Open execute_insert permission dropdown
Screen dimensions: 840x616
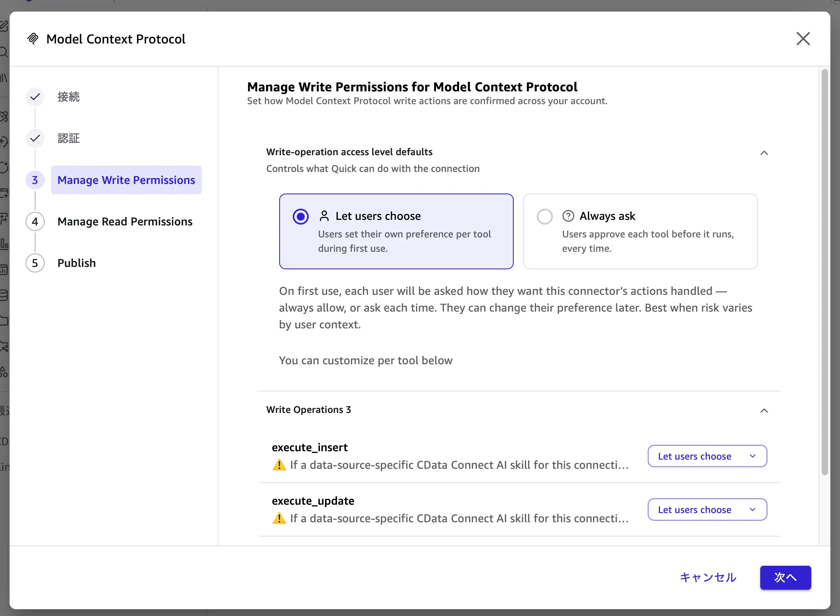click(707, 456)
